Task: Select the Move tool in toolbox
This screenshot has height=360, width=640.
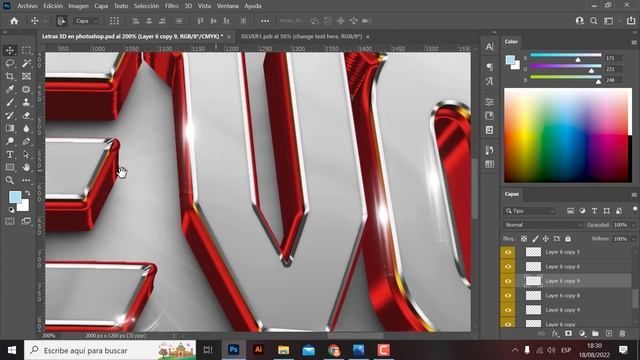Action: tap(10, 50)
